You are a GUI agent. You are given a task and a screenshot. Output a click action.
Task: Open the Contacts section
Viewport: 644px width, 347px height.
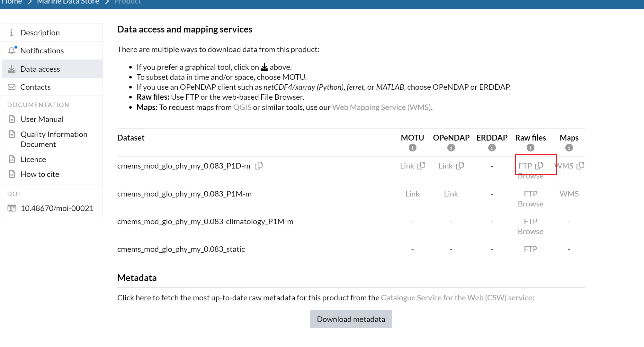[52, 87]
